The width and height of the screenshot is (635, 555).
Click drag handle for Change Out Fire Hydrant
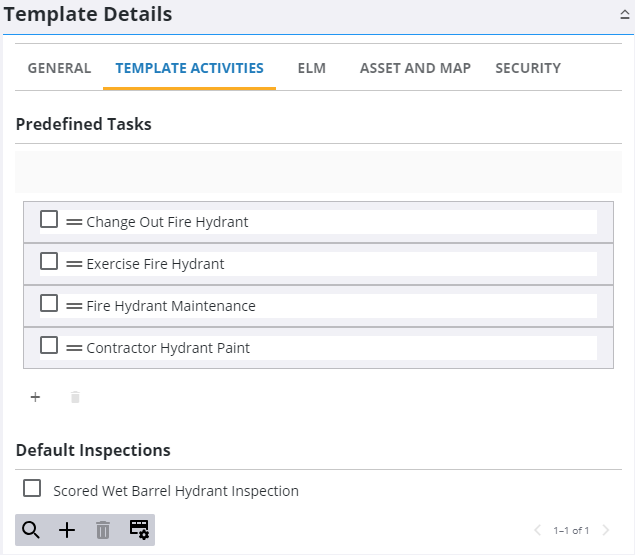[x=74, y=222]
